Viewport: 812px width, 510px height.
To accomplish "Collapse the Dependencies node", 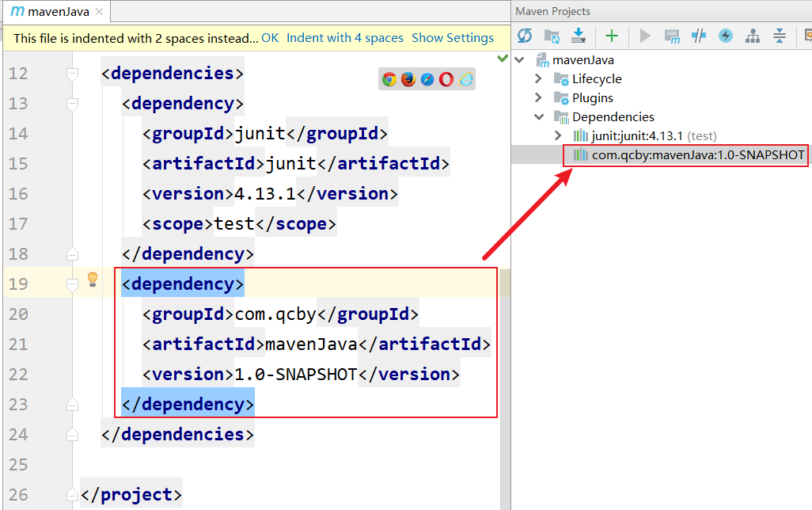I will coord(539,116).
